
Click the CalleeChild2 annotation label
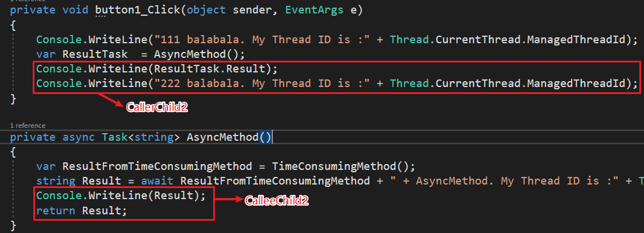276,200
